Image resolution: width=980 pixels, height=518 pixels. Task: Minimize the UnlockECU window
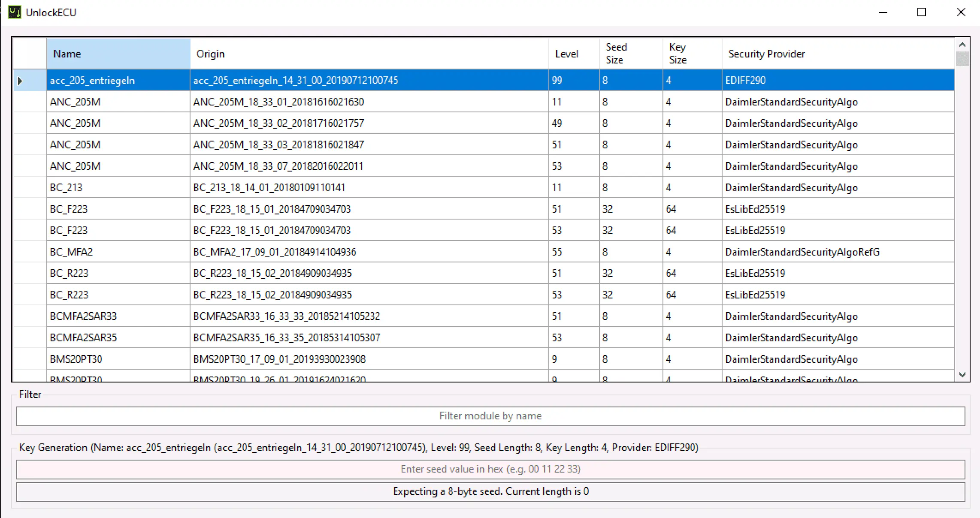(883, 12)
